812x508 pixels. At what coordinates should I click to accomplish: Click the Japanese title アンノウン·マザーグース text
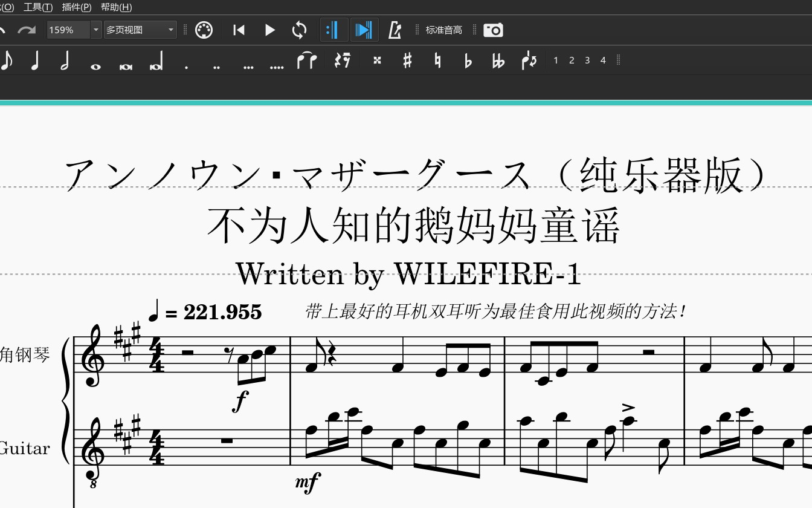297,175
